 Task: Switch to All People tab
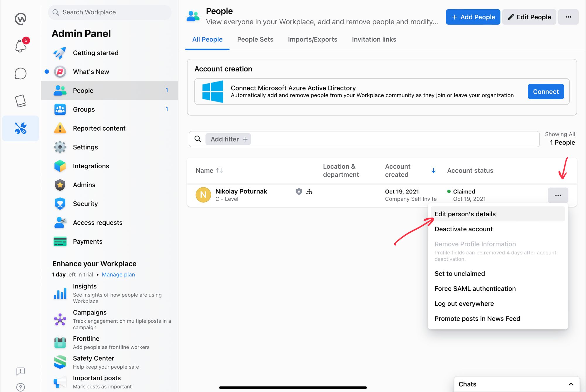pyautogui.click(x=207, y=39)
